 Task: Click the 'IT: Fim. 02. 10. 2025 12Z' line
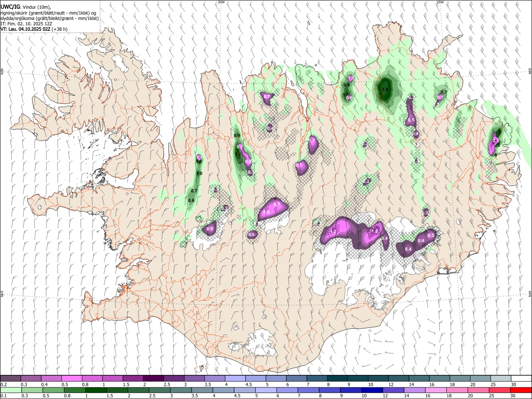tap(27, 24)
